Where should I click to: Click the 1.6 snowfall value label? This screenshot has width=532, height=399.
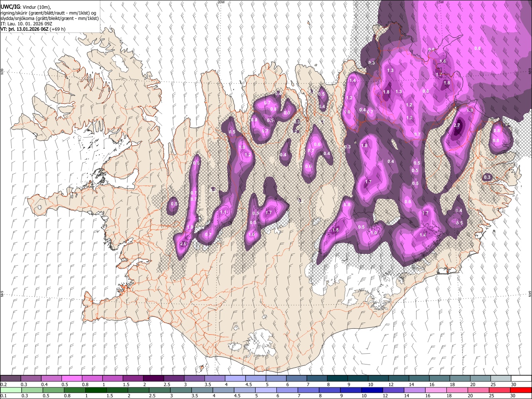click(443, 62)
